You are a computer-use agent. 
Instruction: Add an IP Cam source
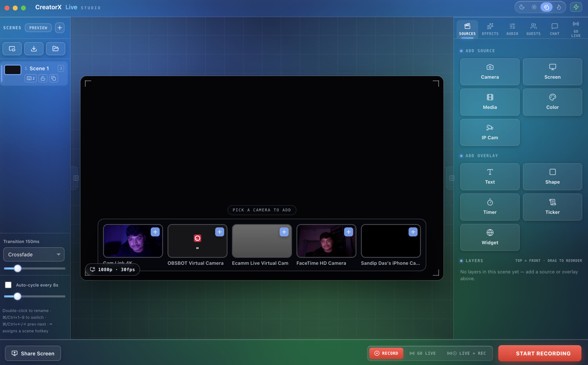(490, 132)
